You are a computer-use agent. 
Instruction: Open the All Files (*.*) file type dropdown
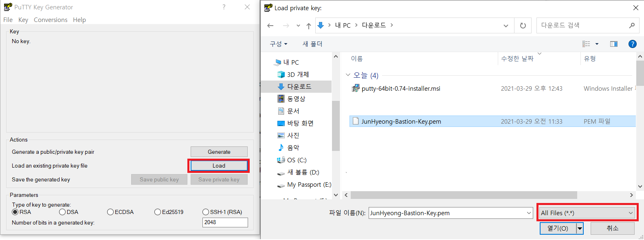587,213
